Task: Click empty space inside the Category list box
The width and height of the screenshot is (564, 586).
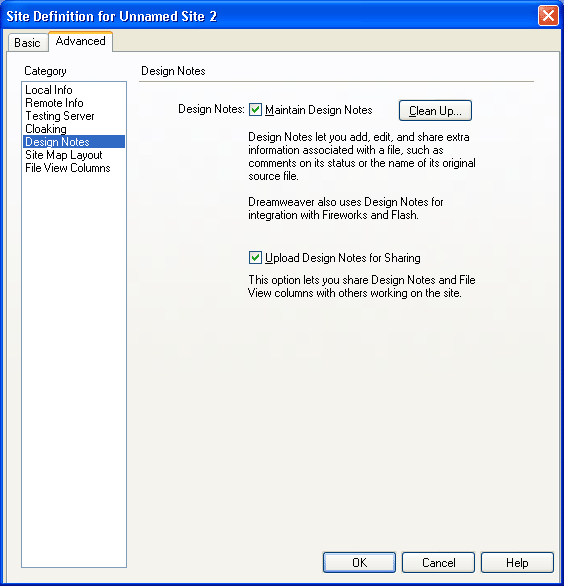Action: point(74,370)
